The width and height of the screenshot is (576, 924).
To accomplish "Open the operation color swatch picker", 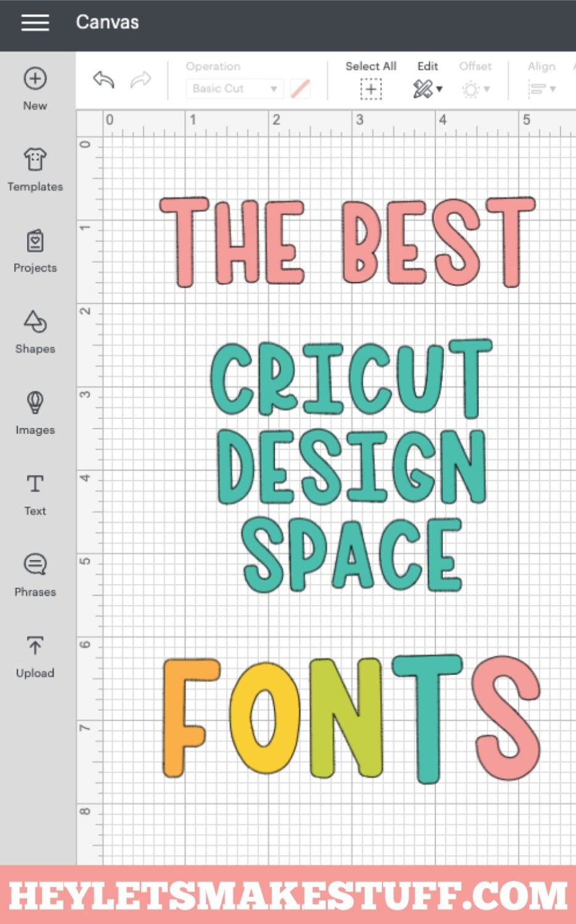I will 300,88.
